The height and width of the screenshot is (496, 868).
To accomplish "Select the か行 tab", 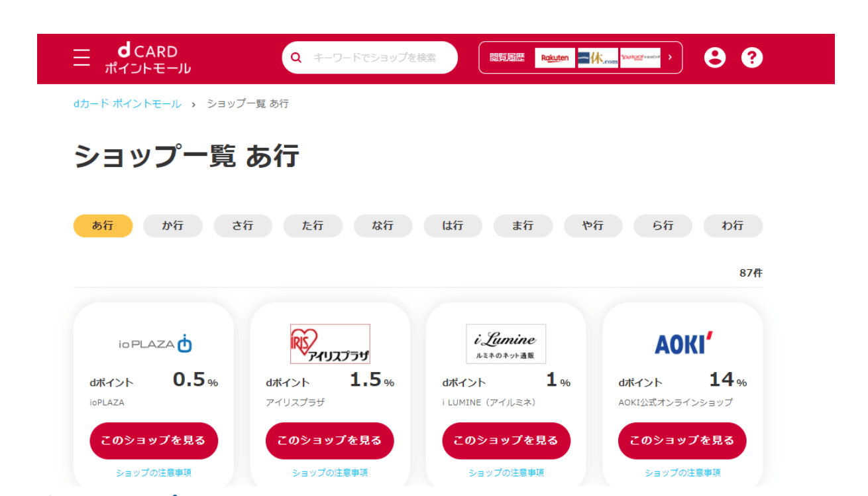I will [173, 225].
